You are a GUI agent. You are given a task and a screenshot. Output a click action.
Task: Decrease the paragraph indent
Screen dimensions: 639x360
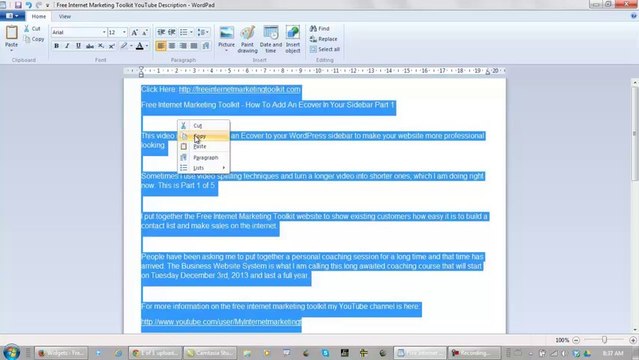pyautogui.click(x=161, y=32)
